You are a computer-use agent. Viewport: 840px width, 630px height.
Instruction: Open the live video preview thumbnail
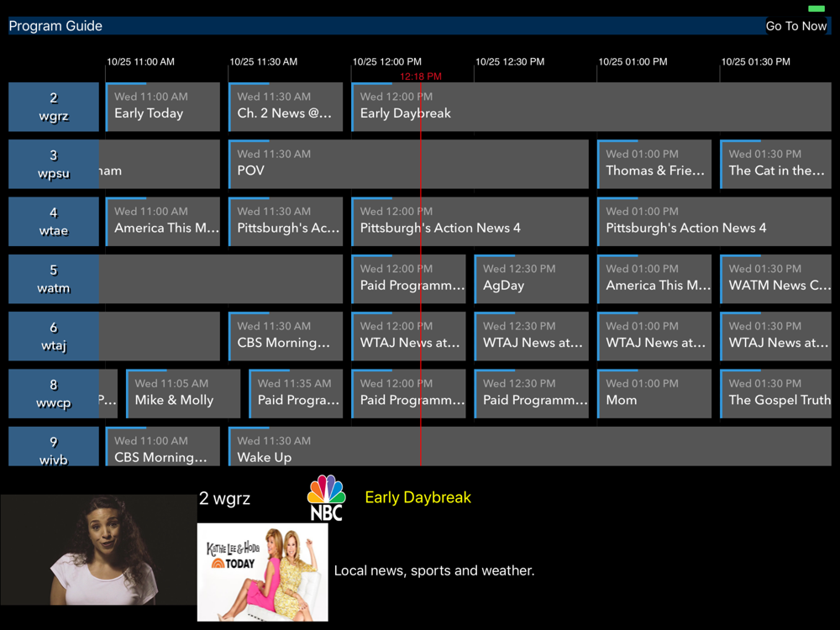point(98,549)
